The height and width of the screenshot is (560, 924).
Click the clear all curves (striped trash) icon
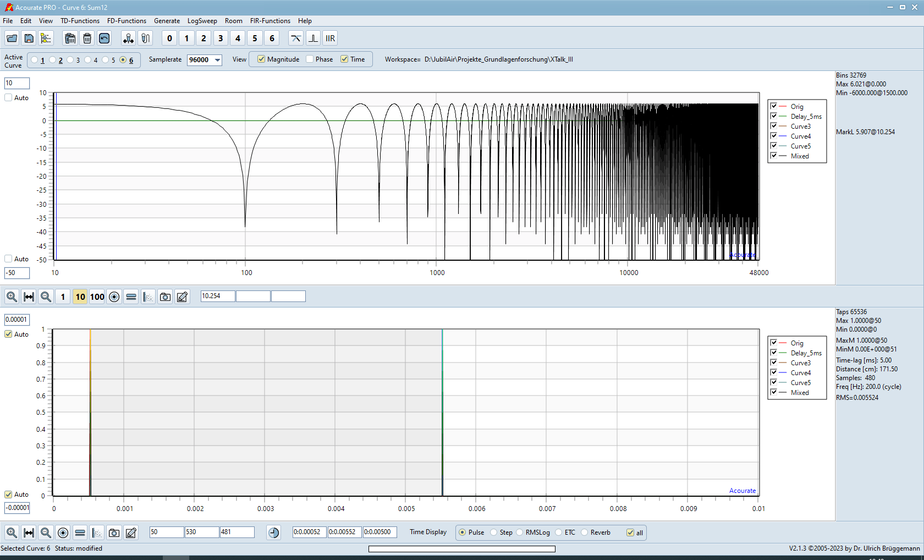tap(70, 38)
